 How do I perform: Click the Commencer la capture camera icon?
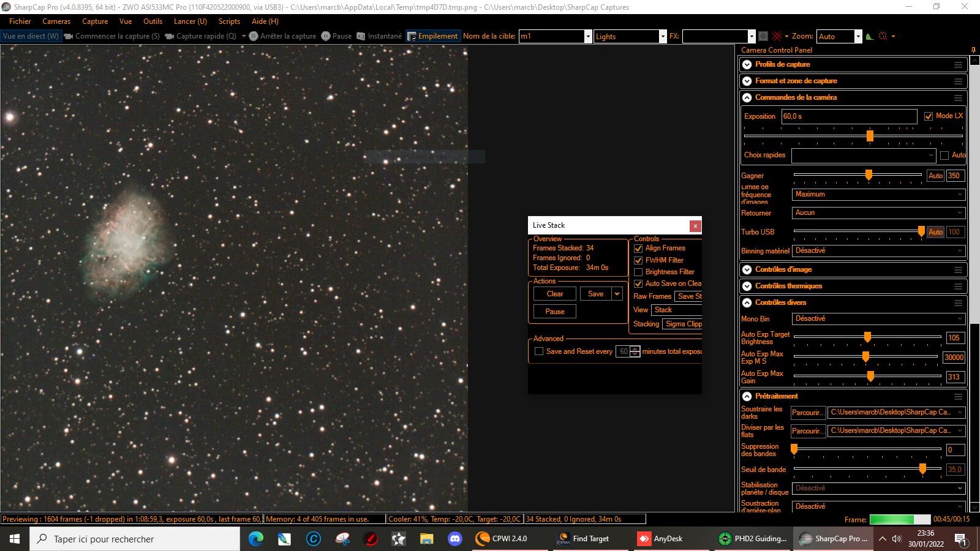coord(69,36)
